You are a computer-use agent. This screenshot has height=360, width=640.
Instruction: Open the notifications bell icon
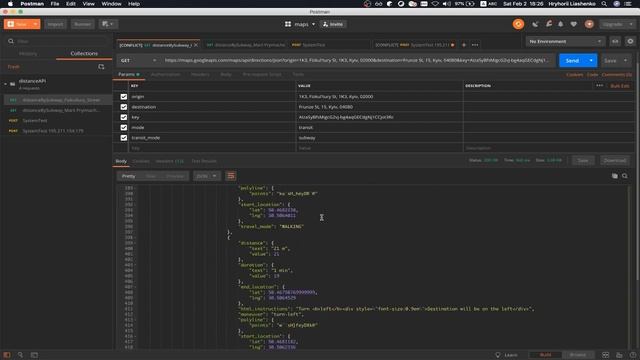560,24
